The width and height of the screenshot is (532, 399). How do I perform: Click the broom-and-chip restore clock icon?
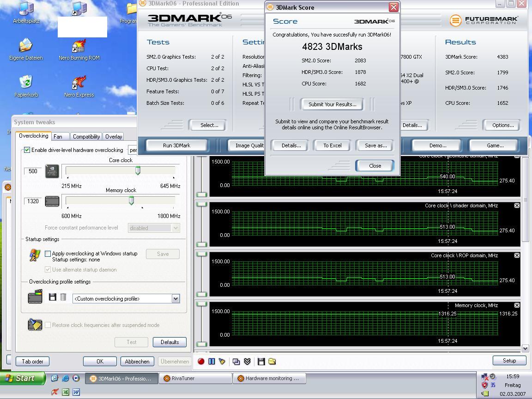(35, 324)
